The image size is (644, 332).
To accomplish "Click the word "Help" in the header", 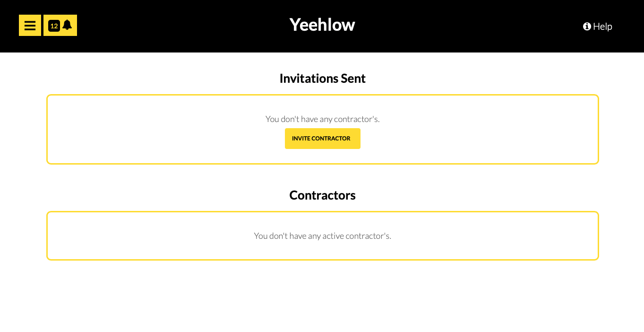I will click(603, 26).
